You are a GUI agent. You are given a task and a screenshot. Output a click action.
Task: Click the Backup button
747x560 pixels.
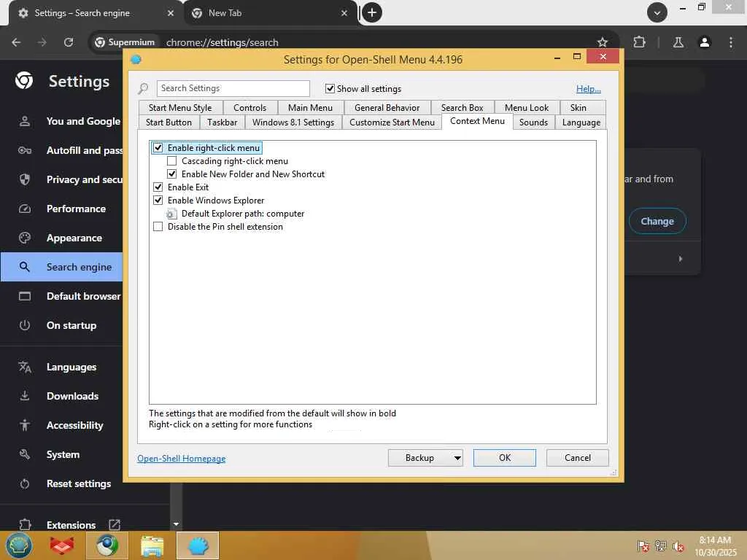[x=419, y=458]
